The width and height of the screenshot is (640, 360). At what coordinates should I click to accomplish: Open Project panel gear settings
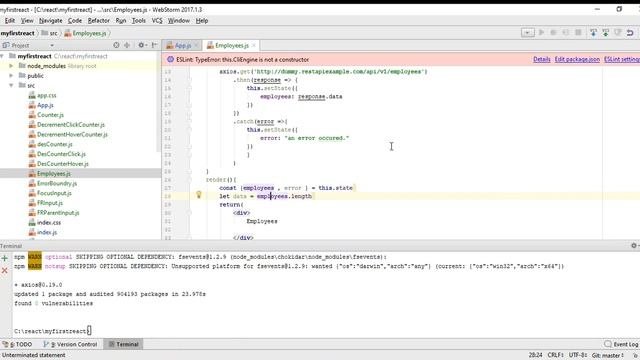141,45
